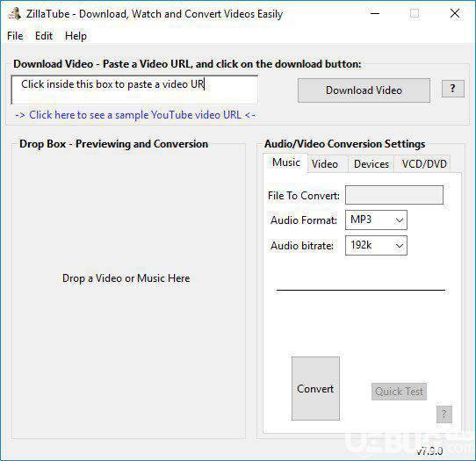Screen dimensions: 476x461
Task: Click inside the video URL paste box
Action: (134, 90)
